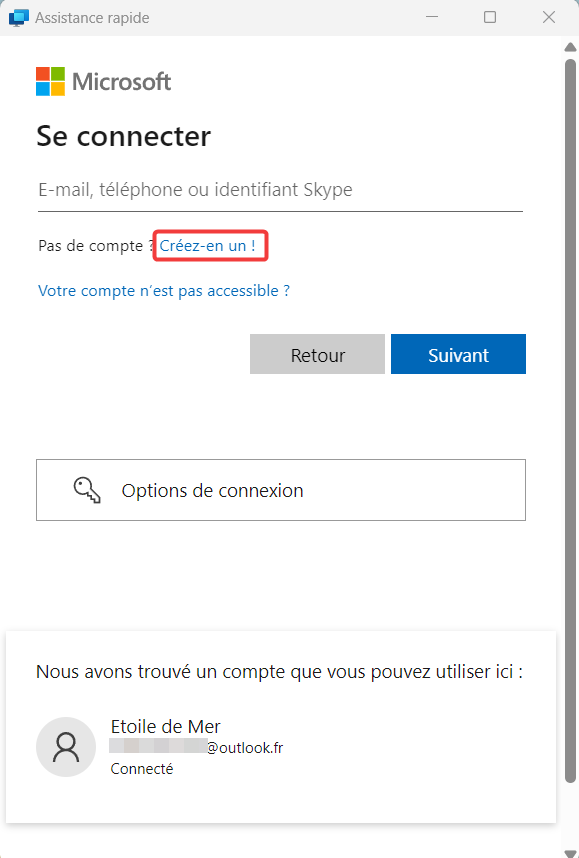This screenshot has height=858, width=579.
Task: Click the Connecté status under the account
Action: click(x=142, y=769)
